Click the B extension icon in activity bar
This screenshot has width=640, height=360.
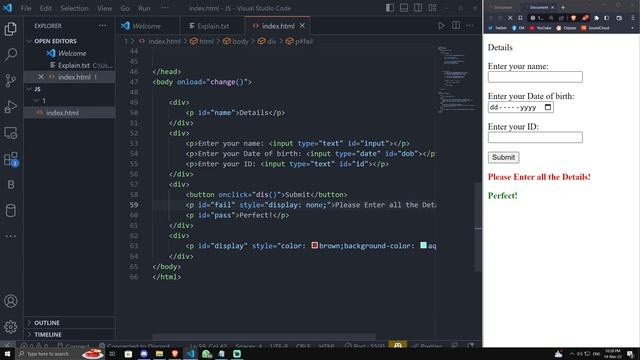[x=11, y=184]
